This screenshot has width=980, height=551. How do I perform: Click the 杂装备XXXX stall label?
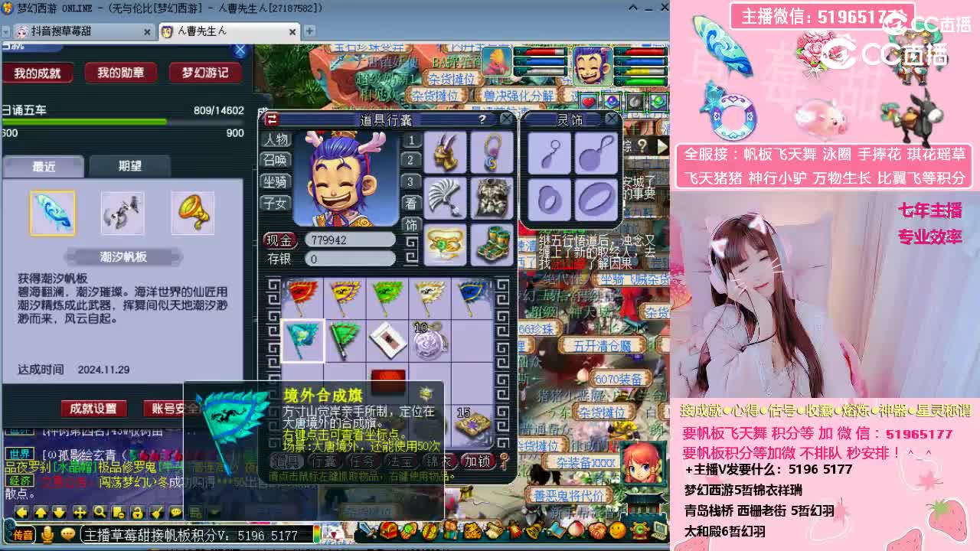coord(586,463)
